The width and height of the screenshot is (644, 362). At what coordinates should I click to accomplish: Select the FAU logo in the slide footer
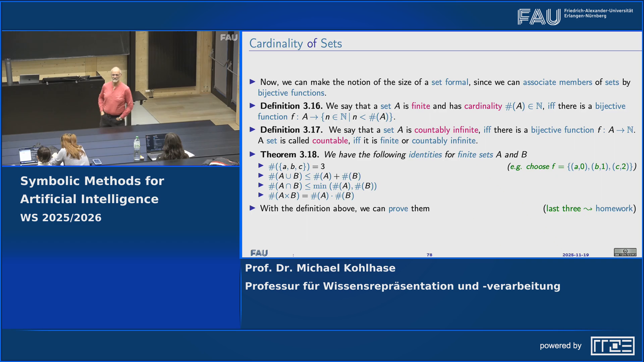[259, 253]
